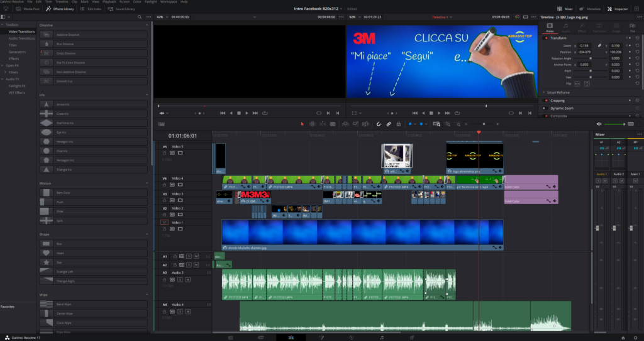Mute timeline audio with speaker icon
The height and width of the screenshot is (341, 644).
click(x=599, y=124)
